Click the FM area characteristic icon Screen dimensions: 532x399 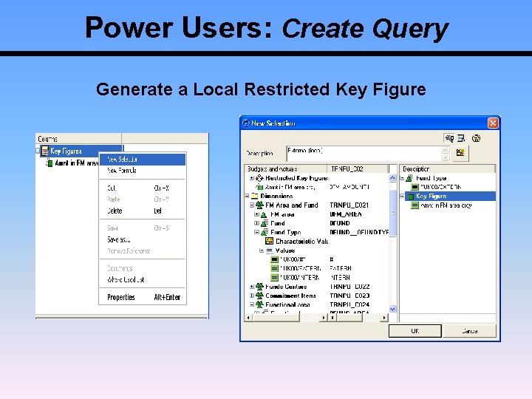tap(264, 214)
